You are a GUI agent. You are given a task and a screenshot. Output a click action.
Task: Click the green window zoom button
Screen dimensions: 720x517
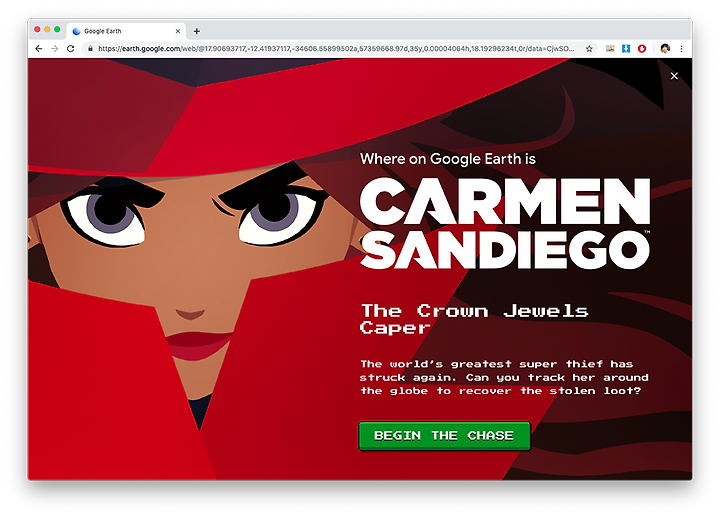(x=57, y=29)
